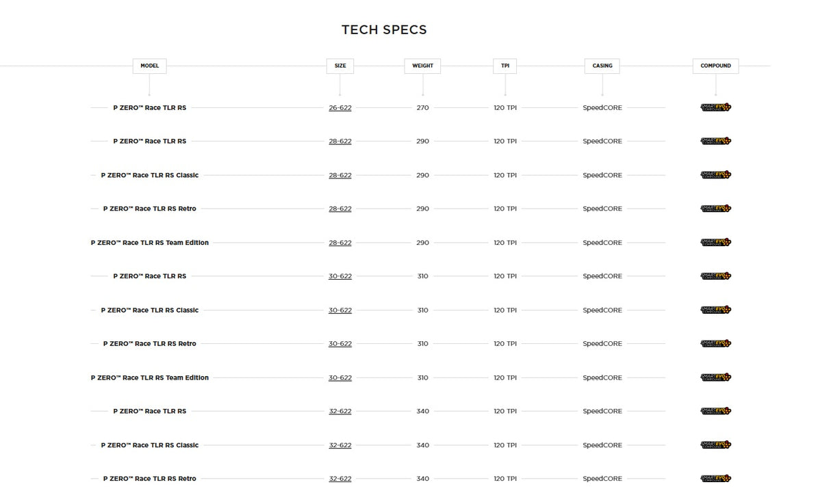Click the WEIGHT column header
Screen dimensions: 831x504
pyautogui.click(x=422, y=66)
